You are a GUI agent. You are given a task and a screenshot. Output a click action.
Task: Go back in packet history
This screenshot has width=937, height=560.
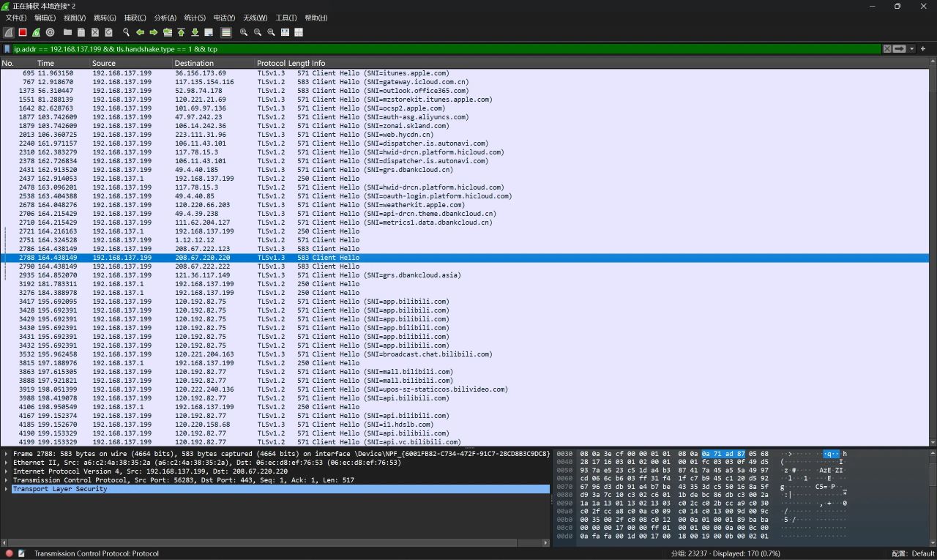140,32
